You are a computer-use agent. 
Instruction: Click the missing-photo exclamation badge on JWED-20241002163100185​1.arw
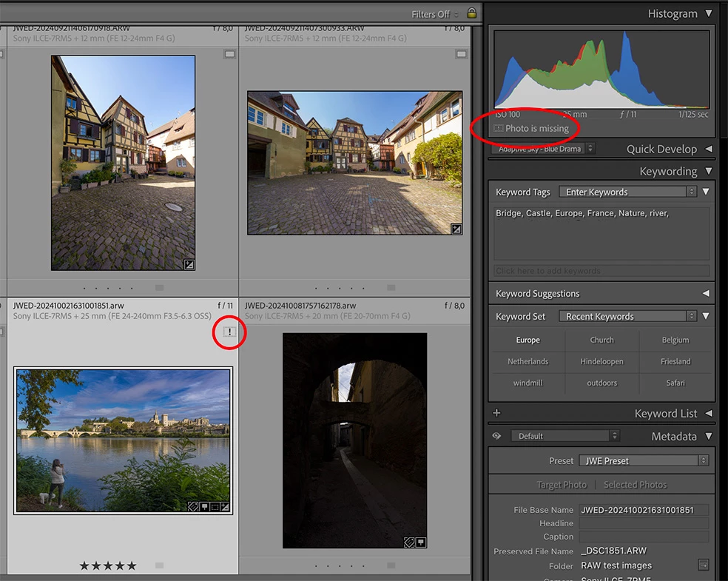tap(229, 332)
